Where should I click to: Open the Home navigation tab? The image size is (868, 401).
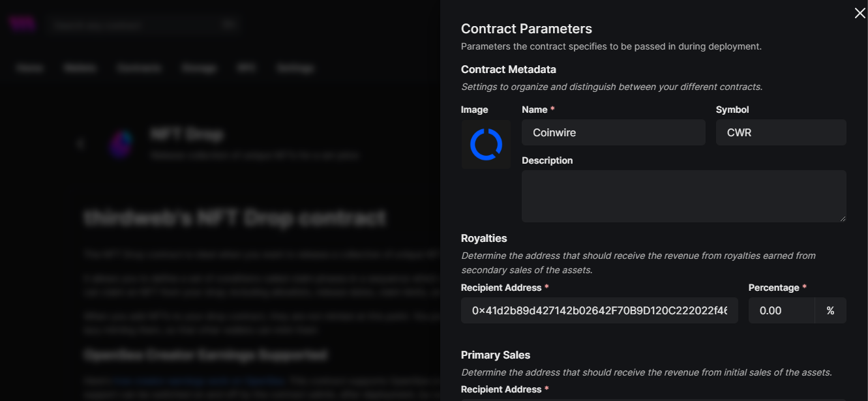point(30,68)
